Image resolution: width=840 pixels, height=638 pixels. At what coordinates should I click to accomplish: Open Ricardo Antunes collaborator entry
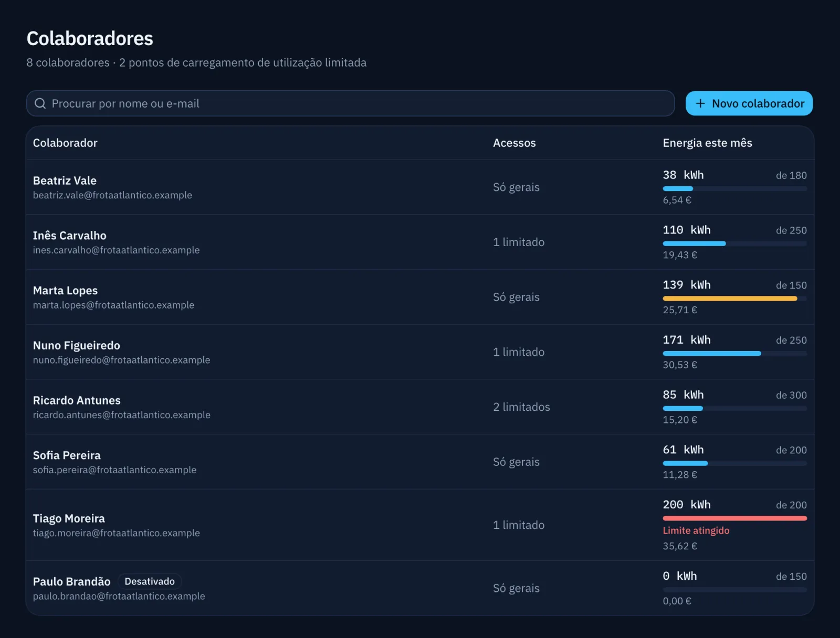point(420,407)
